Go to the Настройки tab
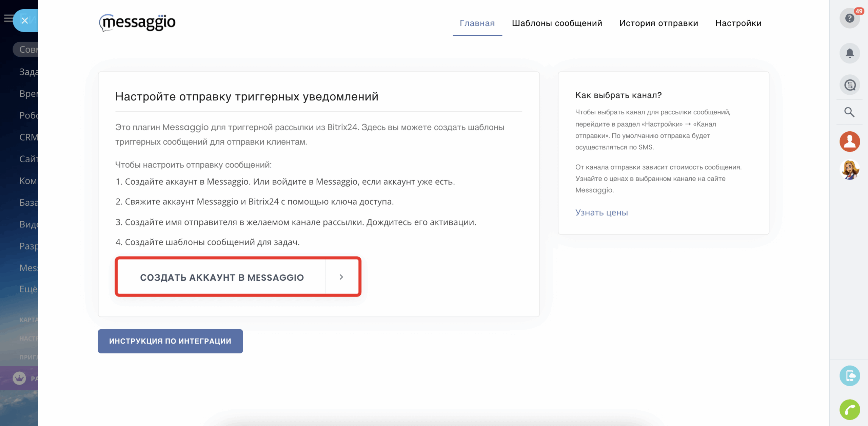Image resolution: width=868 pixels, height=426 pixels. [x=738, y=23]
